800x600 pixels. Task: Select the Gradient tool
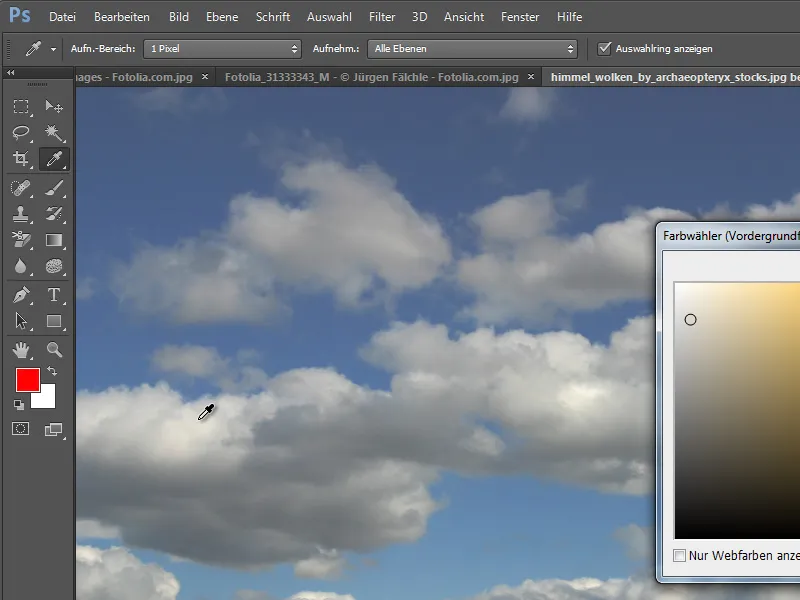click(x=54, y=240)
